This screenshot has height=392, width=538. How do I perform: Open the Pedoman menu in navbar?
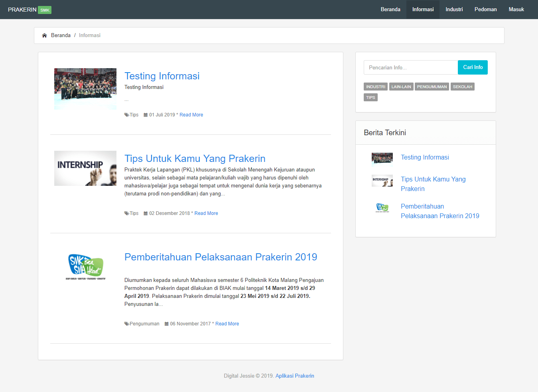tap(485, 10)
